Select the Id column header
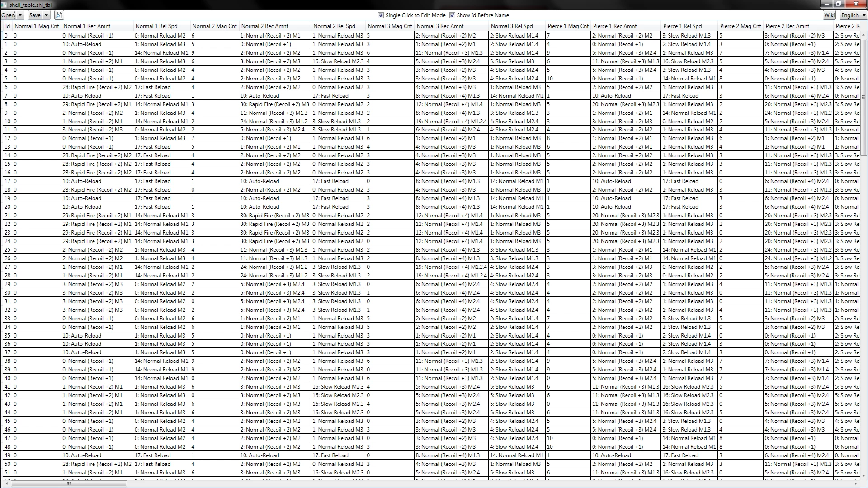The width and height of the screenshot is (868, 488). coord(7,26)
